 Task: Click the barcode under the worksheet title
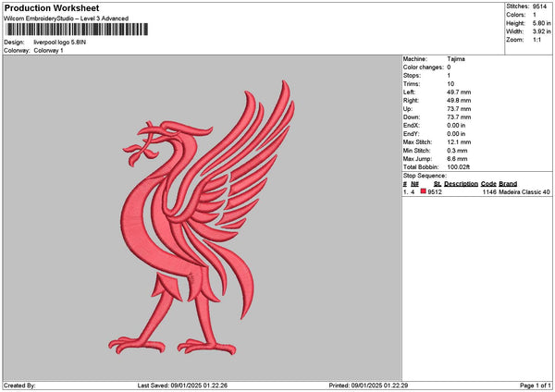tap(77, 30)
